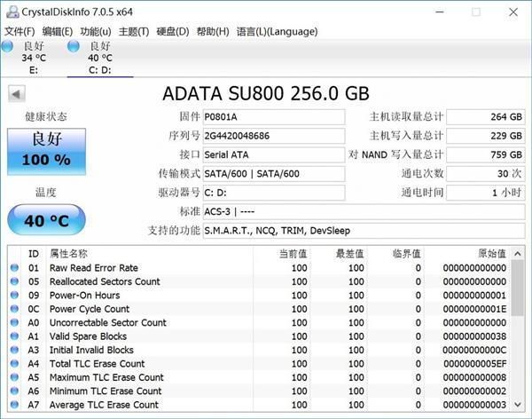Click the firmware field P0801A

[274, 117]
